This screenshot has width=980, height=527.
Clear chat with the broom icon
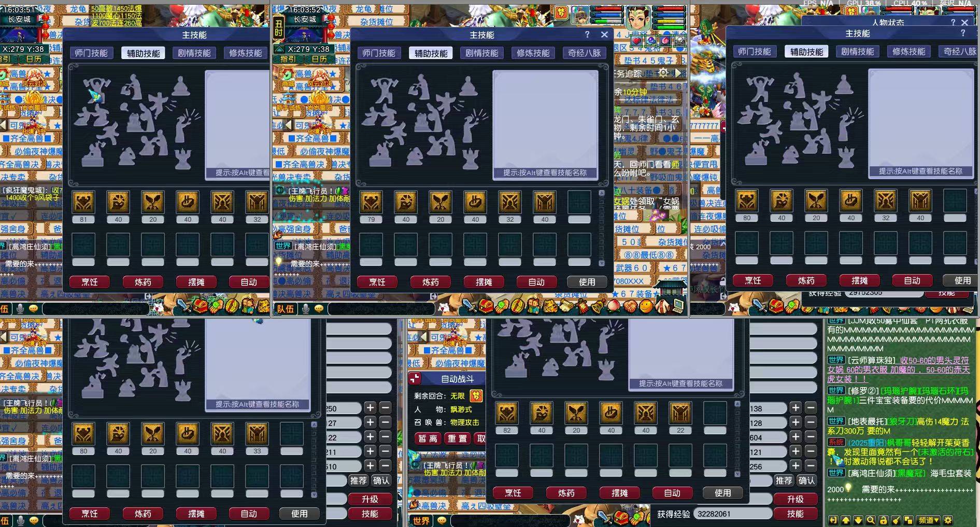click(x=896, y=520)
